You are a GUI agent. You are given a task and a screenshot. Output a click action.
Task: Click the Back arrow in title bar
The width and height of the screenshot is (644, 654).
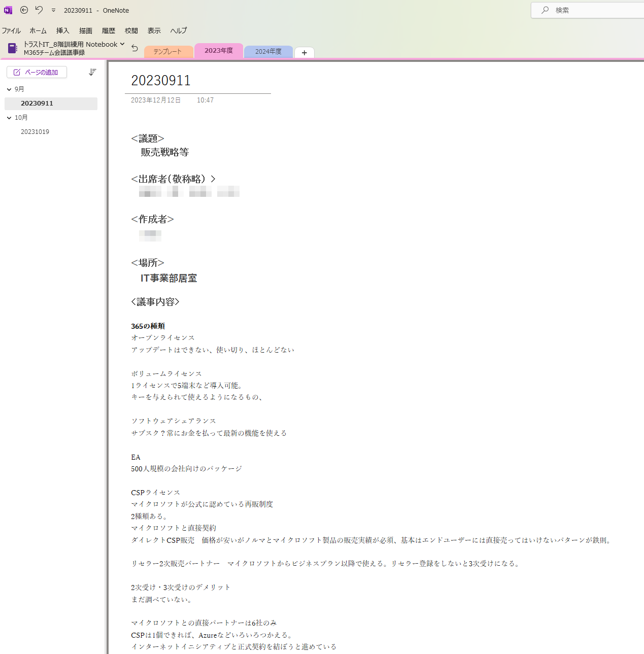(x=24, y=10)
